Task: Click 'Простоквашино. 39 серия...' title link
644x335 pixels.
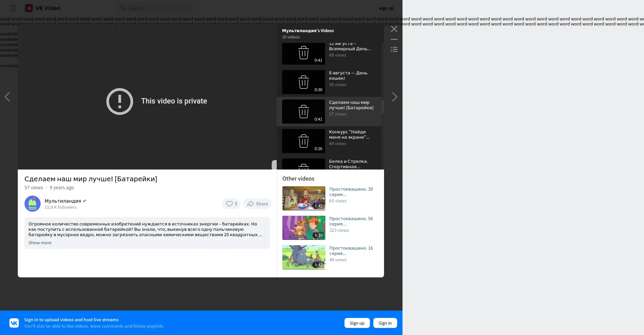Action: pos(351,192)
